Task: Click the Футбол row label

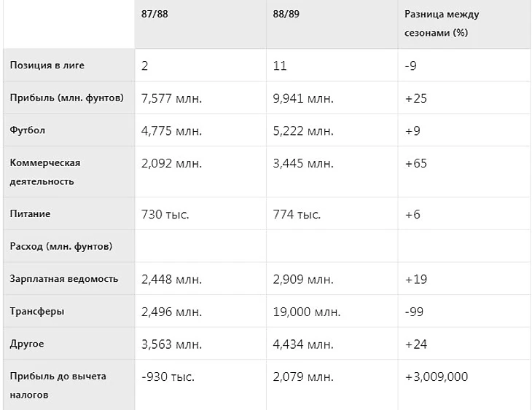Action: 28,130
